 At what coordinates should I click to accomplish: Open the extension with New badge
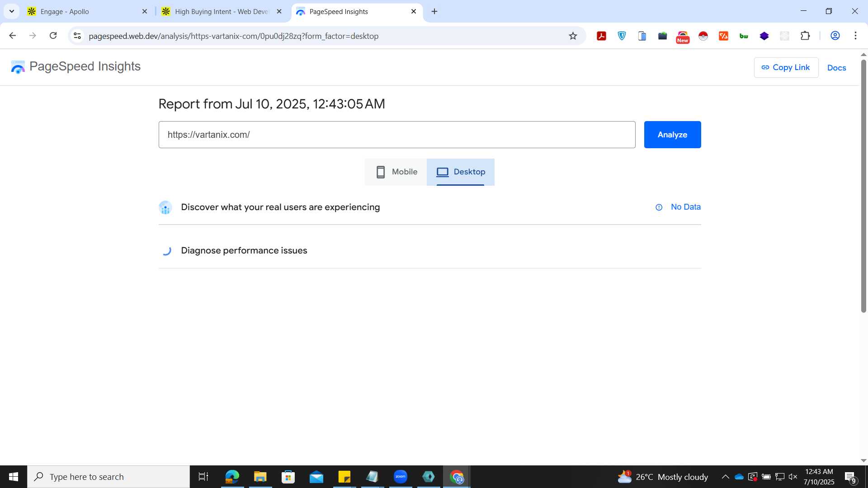[683, 37]
